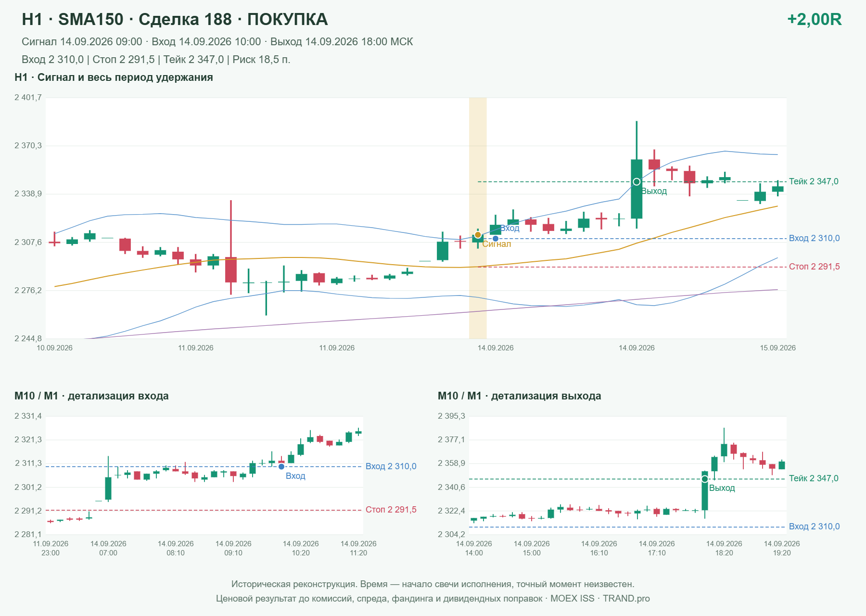Click the 'Тейк 2 347,0' label on the H1 chart
This screenshot has height=616, width=866.
pyautogui.click(x=814, y=181)
